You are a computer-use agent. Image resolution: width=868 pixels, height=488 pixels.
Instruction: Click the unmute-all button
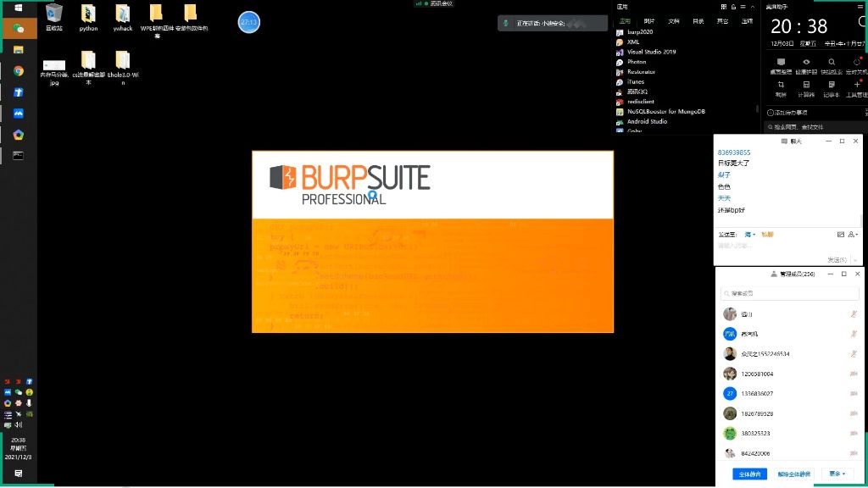coord(793,474)
